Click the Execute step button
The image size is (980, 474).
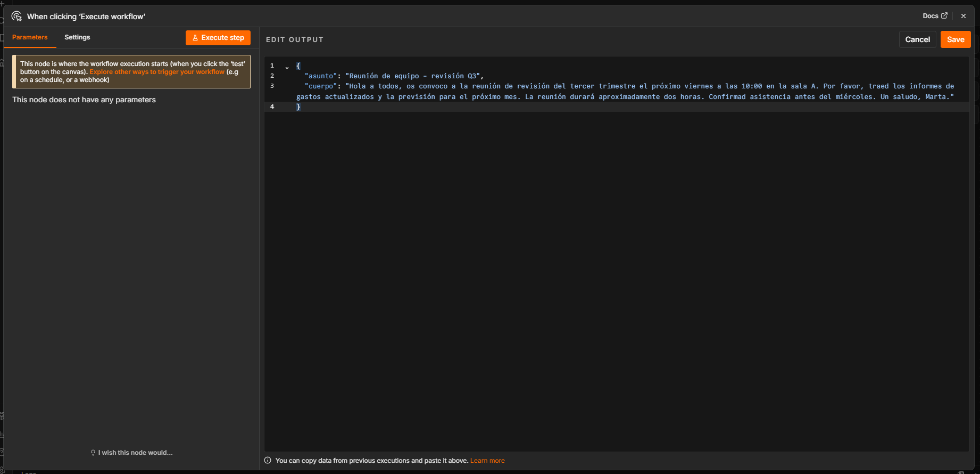[x=218, y=38]
